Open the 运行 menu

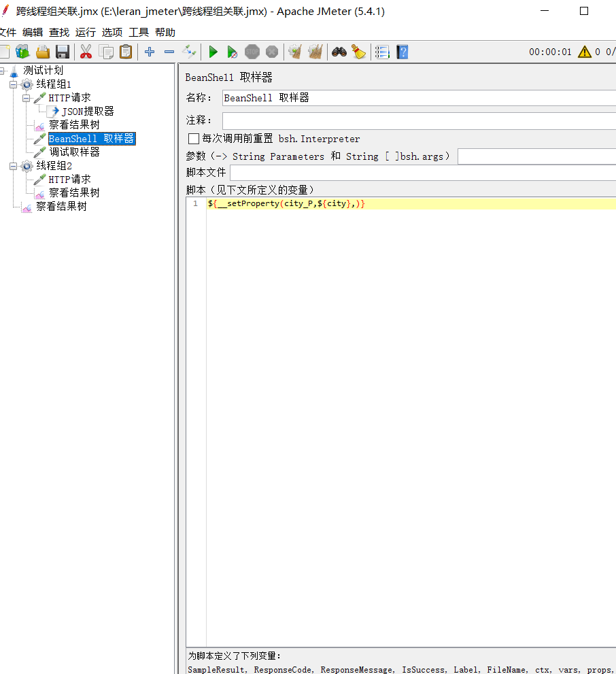(86, 32)
